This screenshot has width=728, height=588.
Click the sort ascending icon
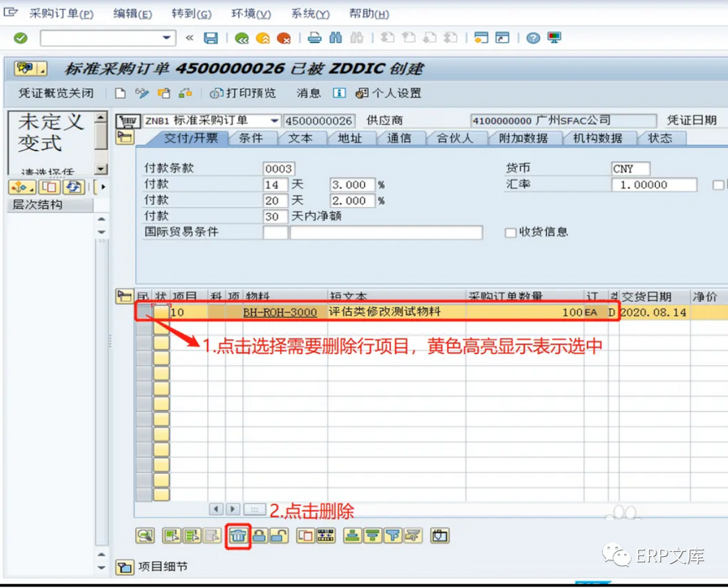351,535
